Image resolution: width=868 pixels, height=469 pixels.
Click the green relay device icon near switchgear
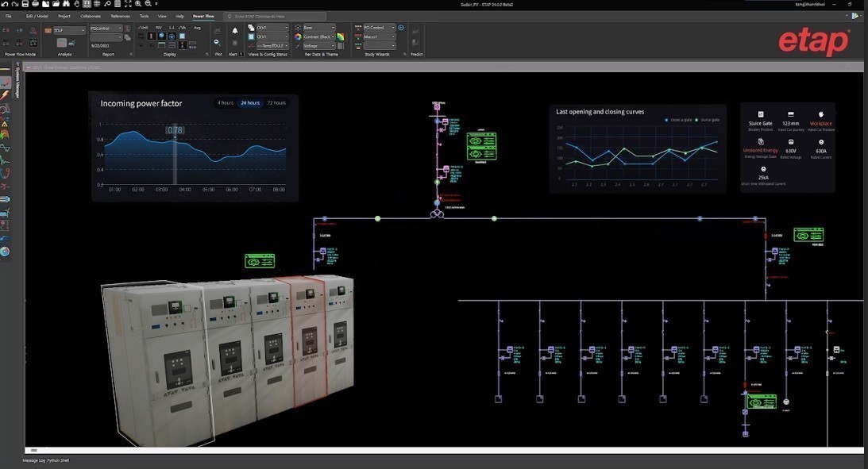(259, 261)
